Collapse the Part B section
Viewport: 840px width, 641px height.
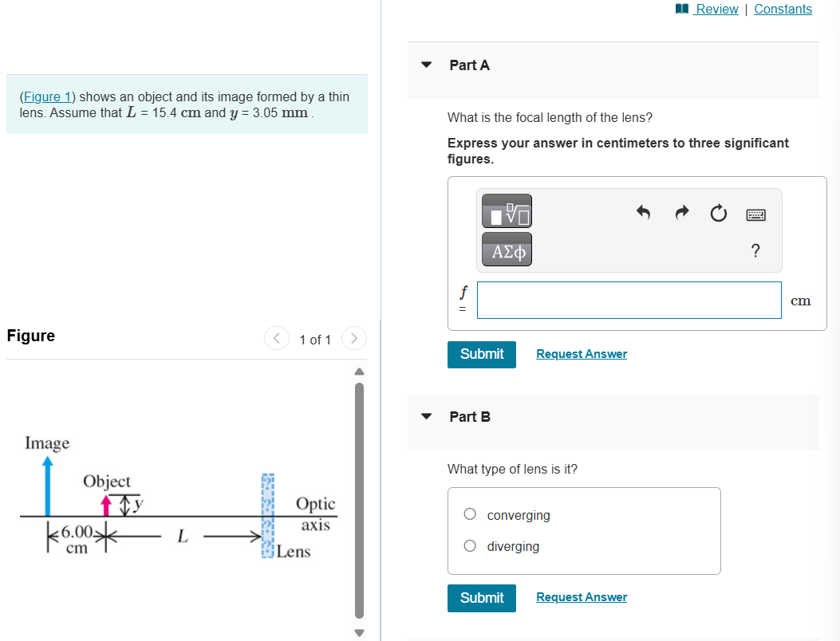426,416
